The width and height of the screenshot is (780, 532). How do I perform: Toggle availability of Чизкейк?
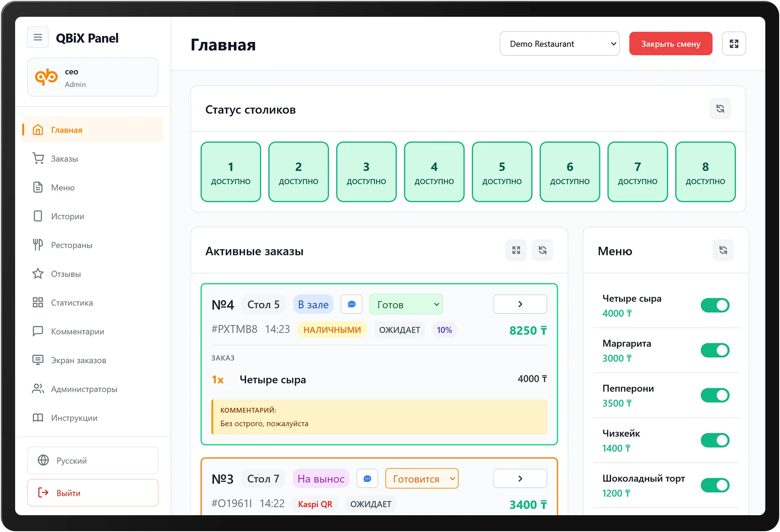715,440
